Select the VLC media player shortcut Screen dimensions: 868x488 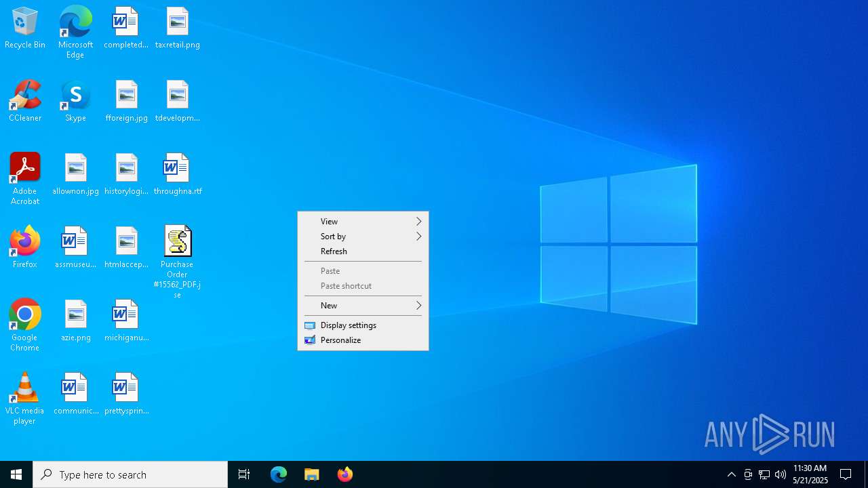click(25, 399)
